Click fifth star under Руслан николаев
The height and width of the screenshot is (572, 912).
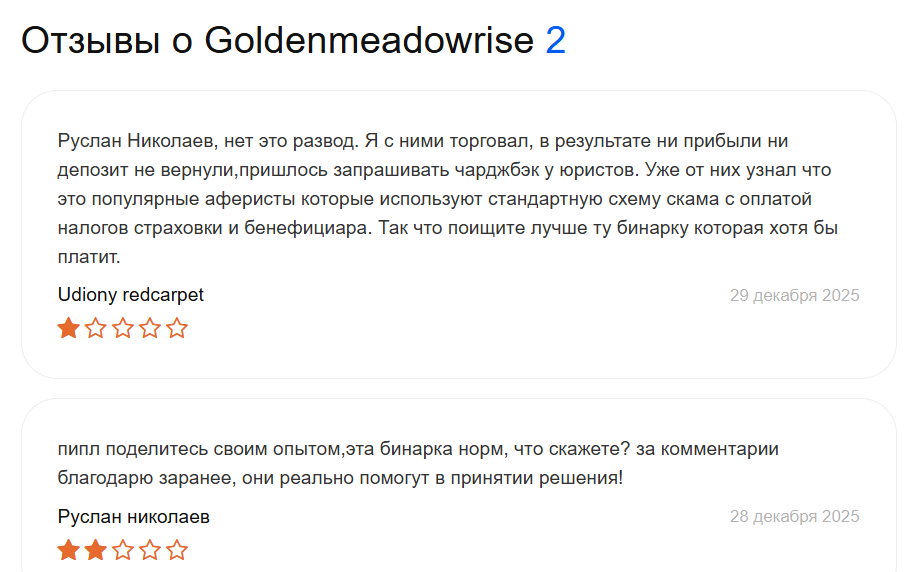177,550
